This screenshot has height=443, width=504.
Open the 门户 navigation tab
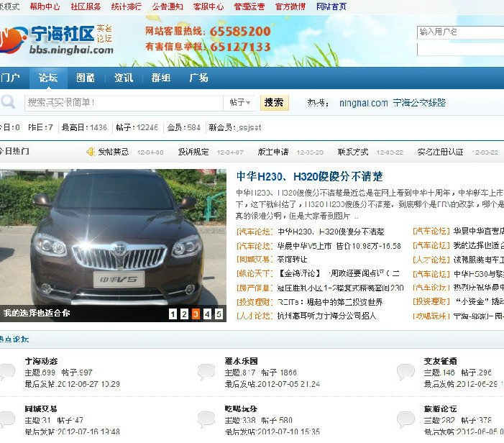pos(11,78)
